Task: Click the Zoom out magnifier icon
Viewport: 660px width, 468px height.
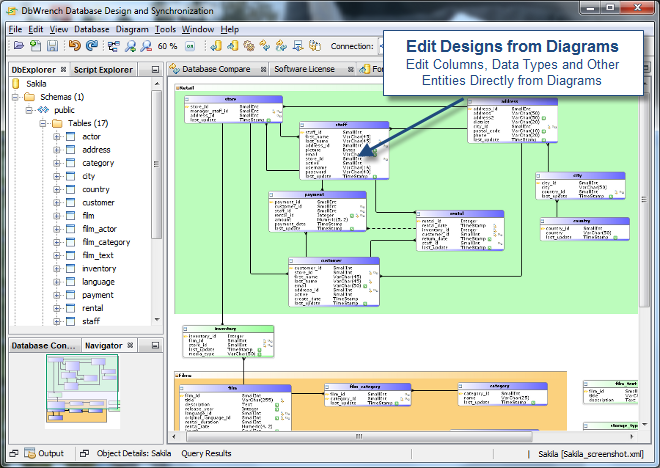Action: pos(144,46)
